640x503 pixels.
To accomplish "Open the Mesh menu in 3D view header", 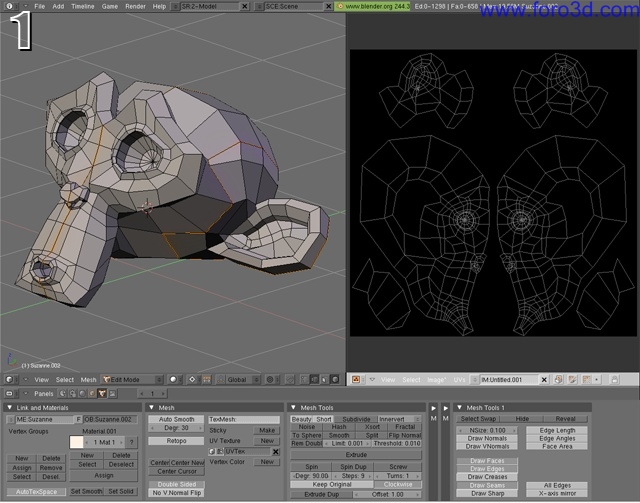I will point(88,380).
